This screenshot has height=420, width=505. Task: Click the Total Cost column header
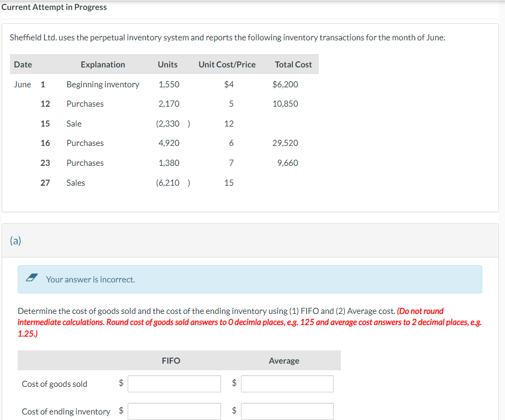coord(293,64)
